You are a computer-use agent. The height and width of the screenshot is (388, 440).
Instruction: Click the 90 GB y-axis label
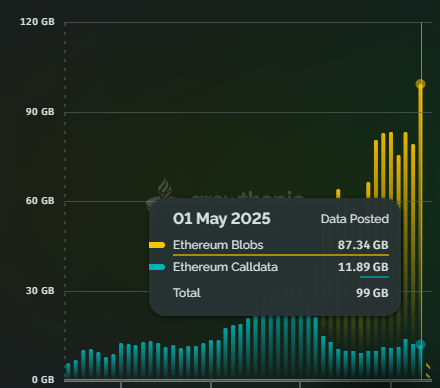click(x=40, y=112)
